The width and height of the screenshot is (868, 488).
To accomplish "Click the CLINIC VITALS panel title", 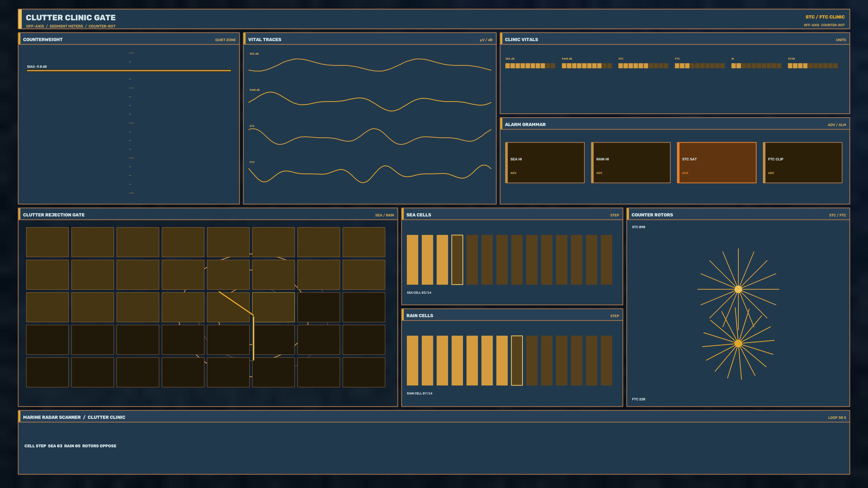I will point(522,39).
